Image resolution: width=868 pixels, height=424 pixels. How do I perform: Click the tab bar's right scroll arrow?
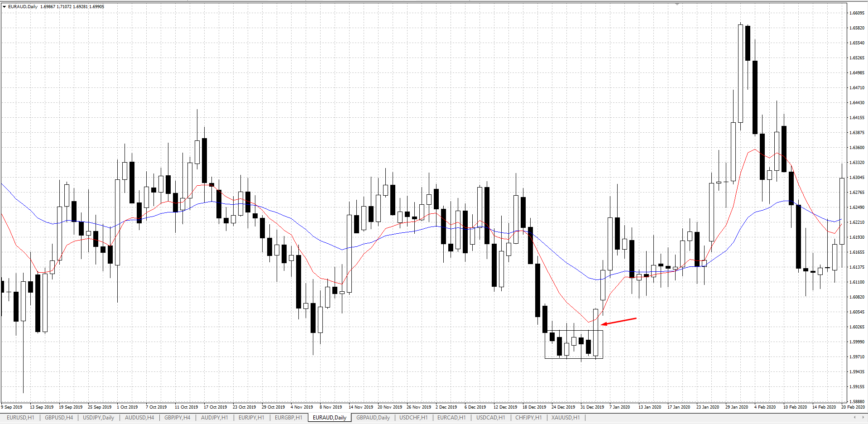tap(863, 417)
